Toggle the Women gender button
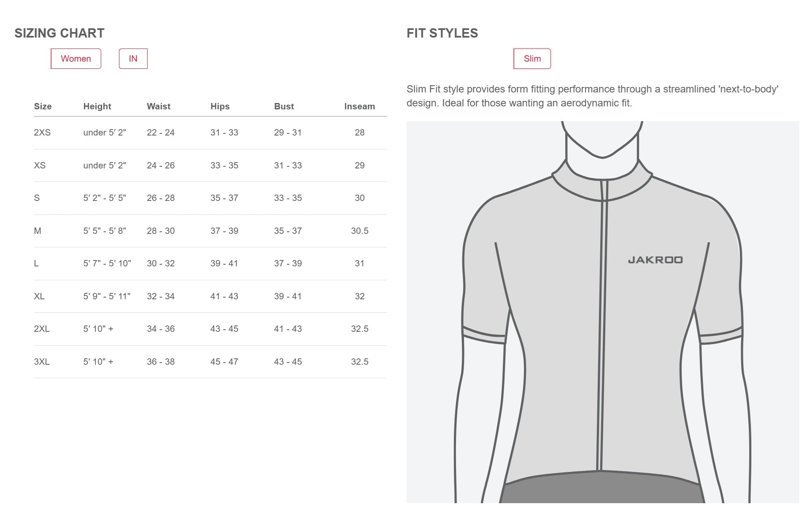The image size is (812, 515). coord(76,59)
